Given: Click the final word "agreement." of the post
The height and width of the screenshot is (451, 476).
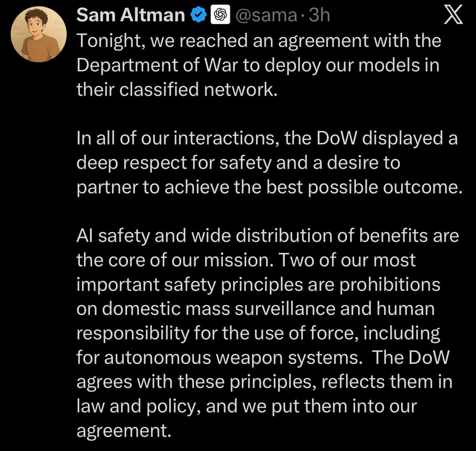Looking at the screenshot, I should click(x=123, y=431).
